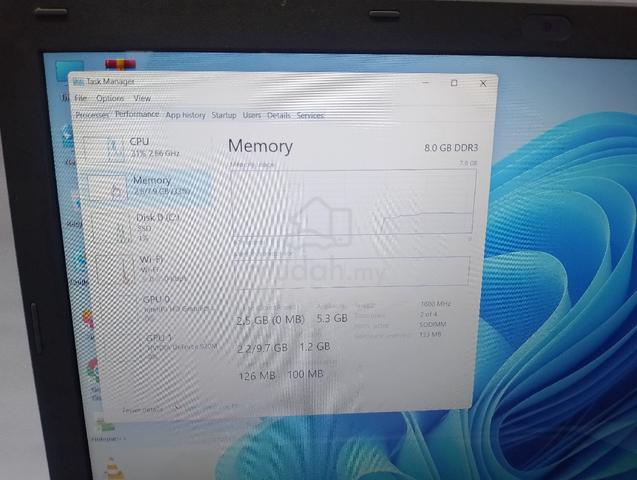The width and height of the screenshot is (637, 480).
Task: Open the View menu
Action: (142, 98)
